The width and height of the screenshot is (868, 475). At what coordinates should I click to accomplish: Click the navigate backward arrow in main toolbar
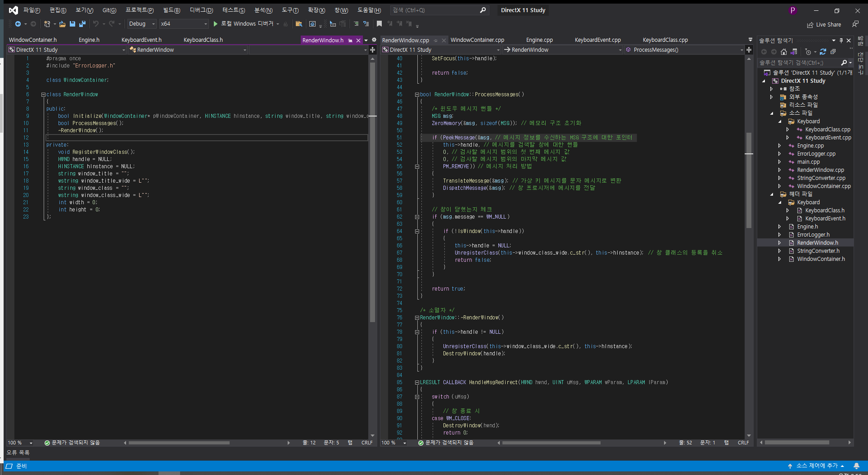coord(18,24)
